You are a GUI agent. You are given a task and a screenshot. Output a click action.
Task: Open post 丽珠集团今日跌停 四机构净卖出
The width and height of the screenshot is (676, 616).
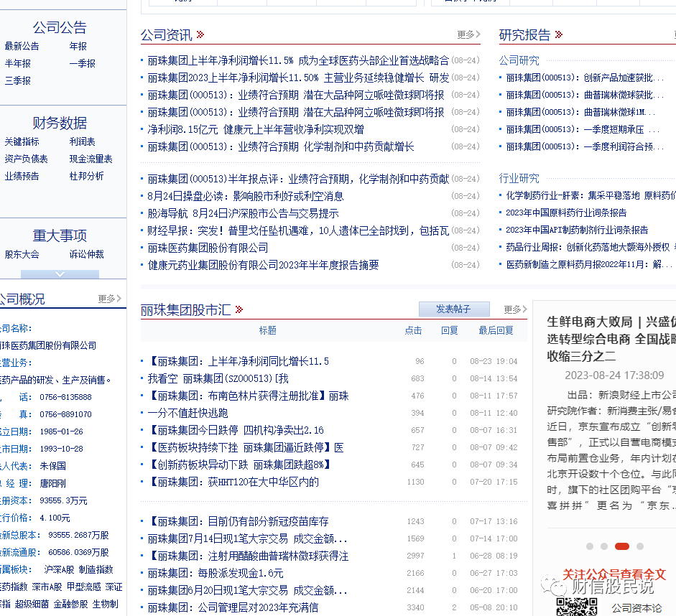(x=236, y=430)
